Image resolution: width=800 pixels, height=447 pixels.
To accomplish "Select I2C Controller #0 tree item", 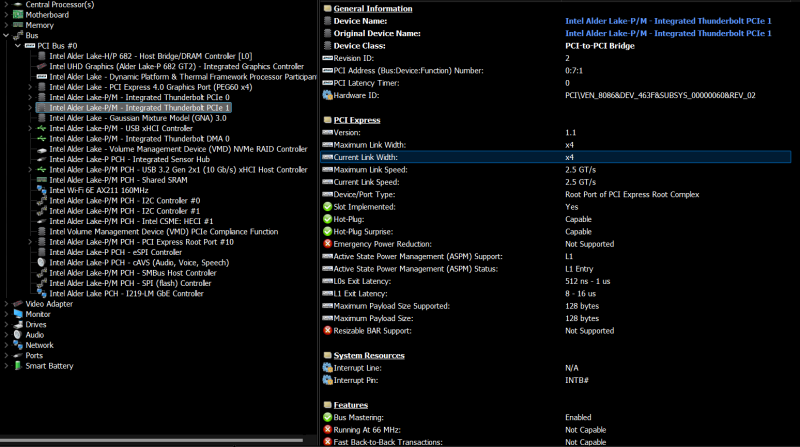I will click(124, 201).
